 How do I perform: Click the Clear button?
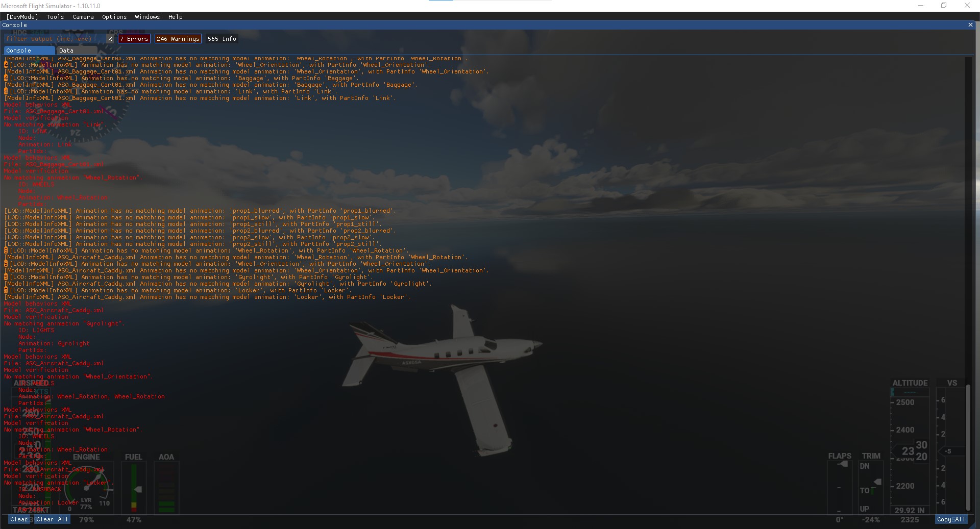coord(19,519)
